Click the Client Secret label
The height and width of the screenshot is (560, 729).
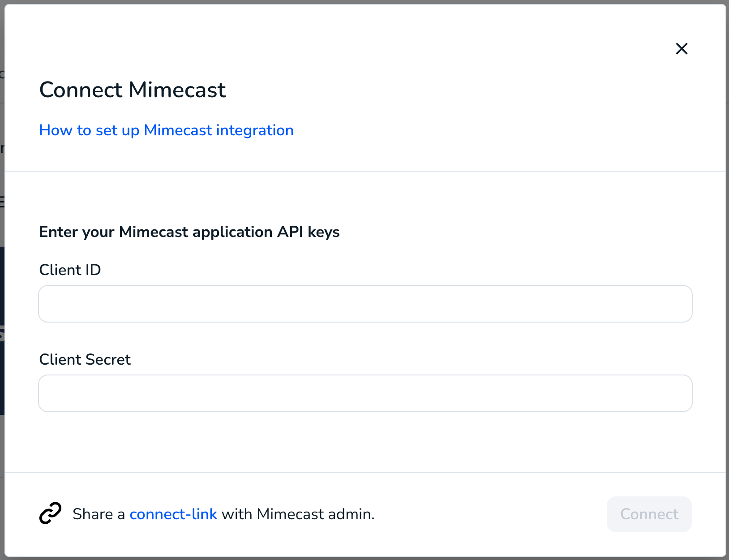[x=85, y=360]
